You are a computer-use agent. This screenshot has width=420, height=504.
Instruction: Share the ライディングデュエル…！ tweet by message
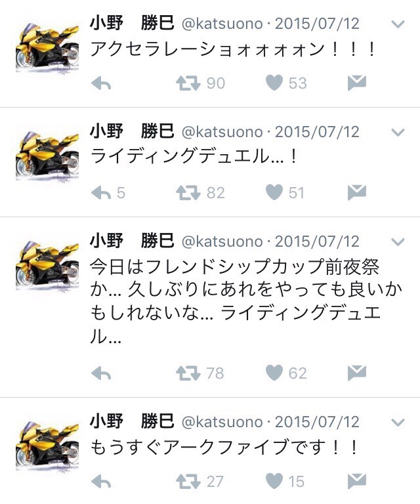tap(357, 193)
